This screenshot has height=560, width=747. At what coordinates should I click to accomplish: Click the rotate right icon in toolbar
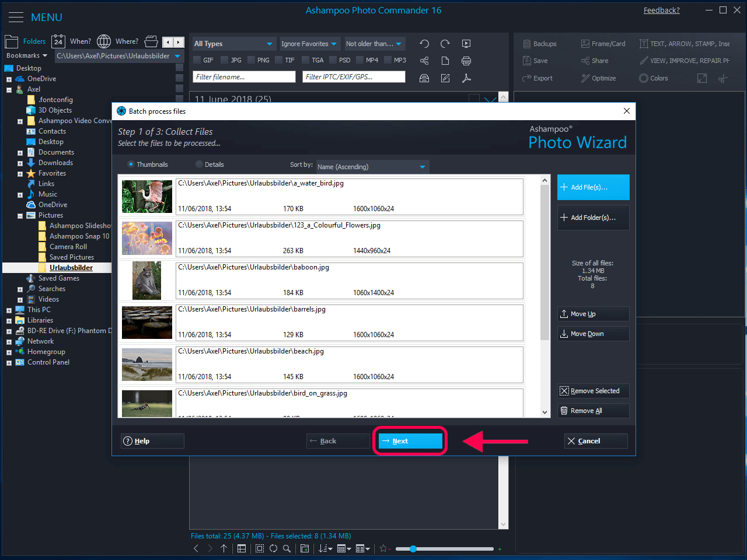(445, 44)
